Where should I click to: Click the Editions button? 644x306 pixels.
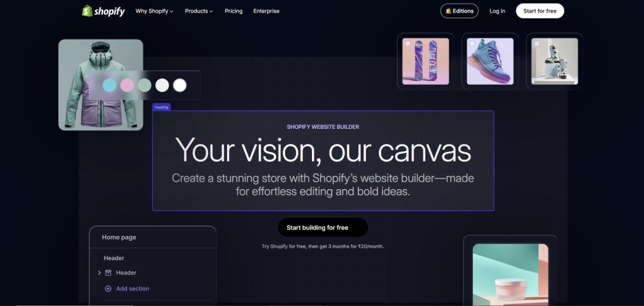[459, 11]
